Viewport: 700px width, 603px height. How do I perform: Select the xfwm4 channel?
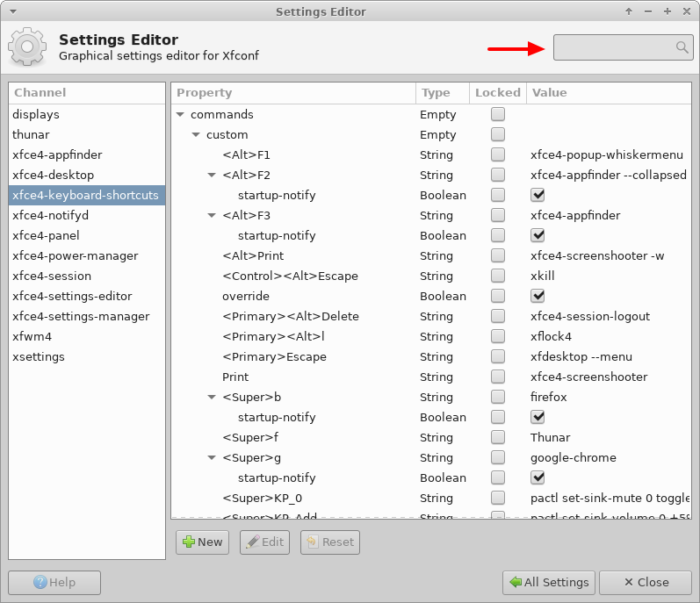point(31,336)
